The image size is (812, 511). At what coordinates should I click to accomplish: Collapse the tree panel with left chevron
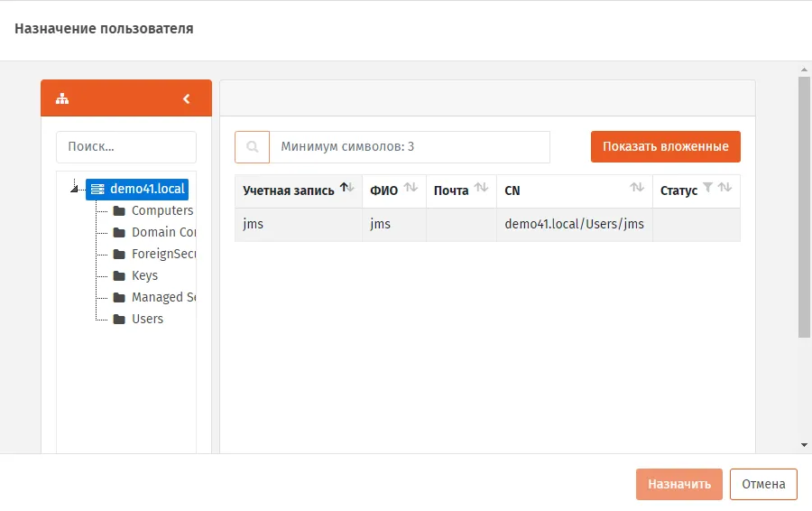coord(187,98)
